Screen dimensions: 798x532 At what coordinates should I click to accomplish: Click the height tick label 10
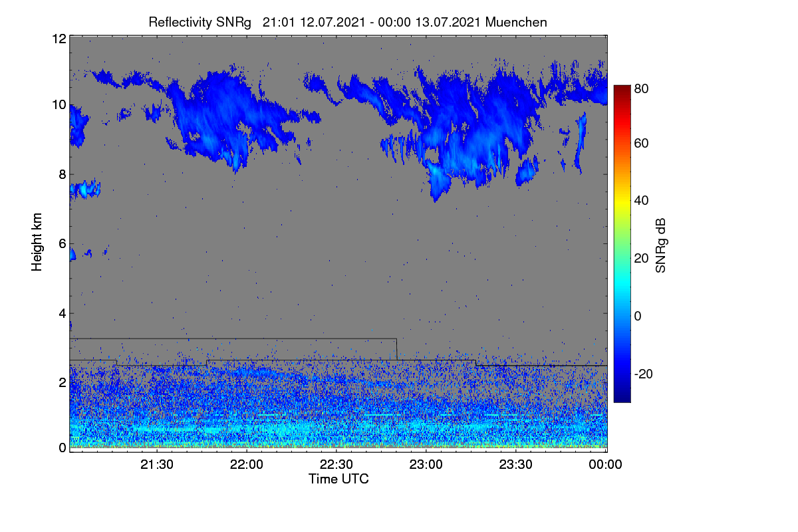[x=59, y=104]
